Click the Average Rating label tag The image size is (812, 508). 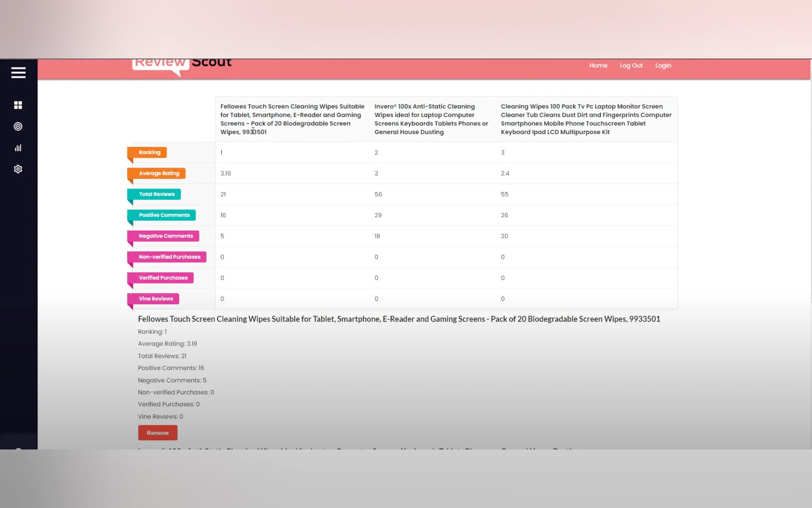point(159,173)
